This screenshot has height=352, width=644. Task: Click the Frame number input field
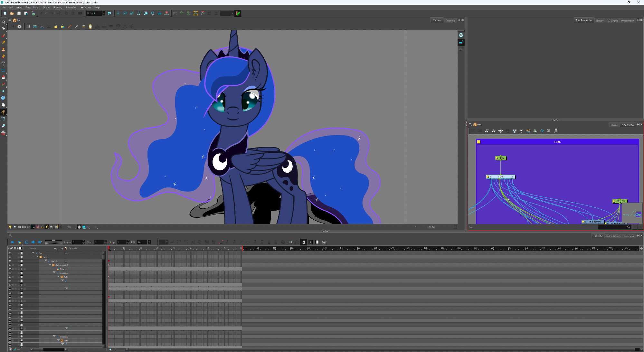77,242
